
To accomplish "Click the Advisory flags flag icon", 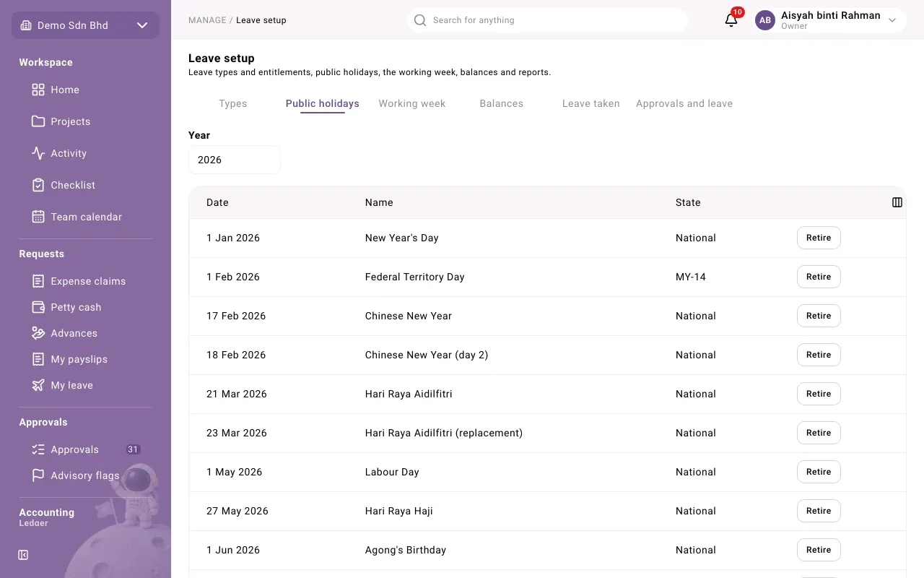I will pos(38,475).
